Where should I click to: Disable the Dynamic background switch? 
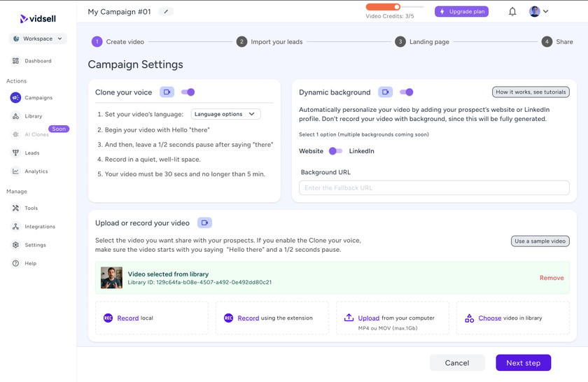pyautogui.click(x=407, y=92)
